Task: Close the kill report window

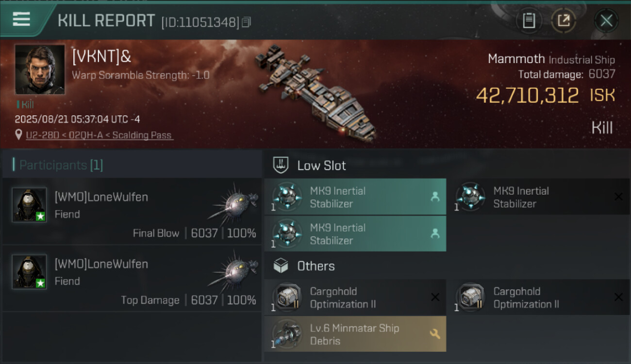Action: point(606,21)
